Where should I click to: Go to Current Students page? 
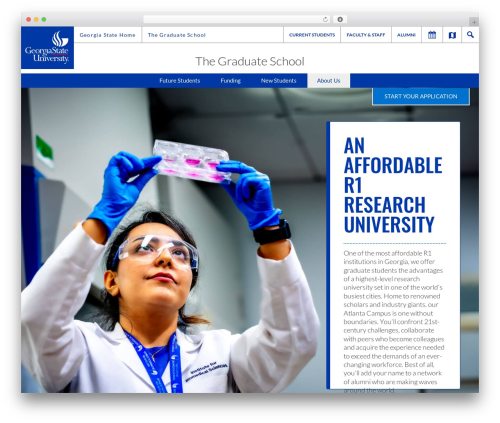click(312, 35)
